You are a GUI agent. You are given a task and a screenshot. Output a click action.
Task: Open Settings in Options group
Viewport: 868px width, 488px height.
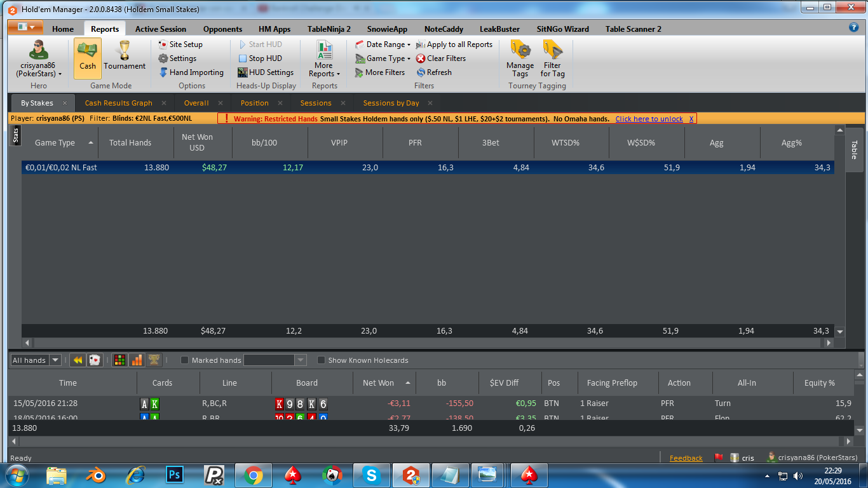click(x=177, y=58)
